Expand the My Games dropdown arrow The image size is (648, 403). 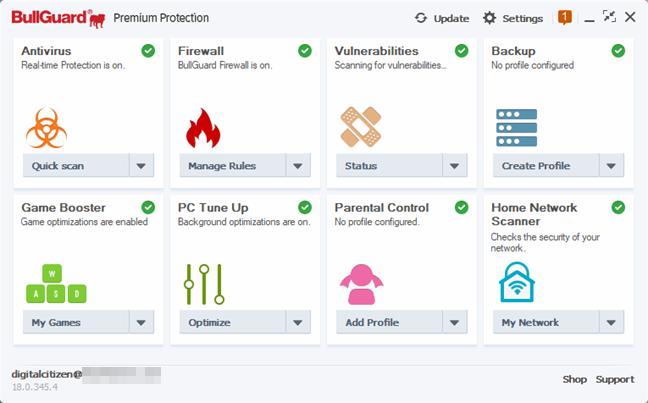pyautogui.click(x=141, y=322)
